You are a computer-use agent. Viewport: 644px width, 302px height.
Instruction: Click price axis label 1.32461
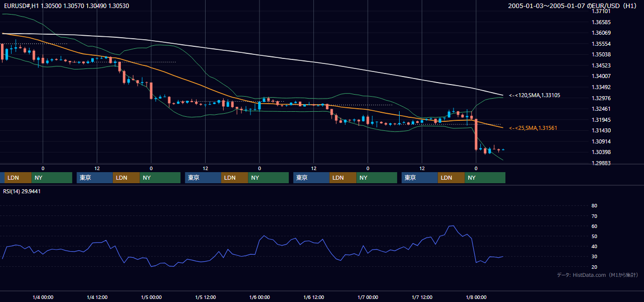601,109
